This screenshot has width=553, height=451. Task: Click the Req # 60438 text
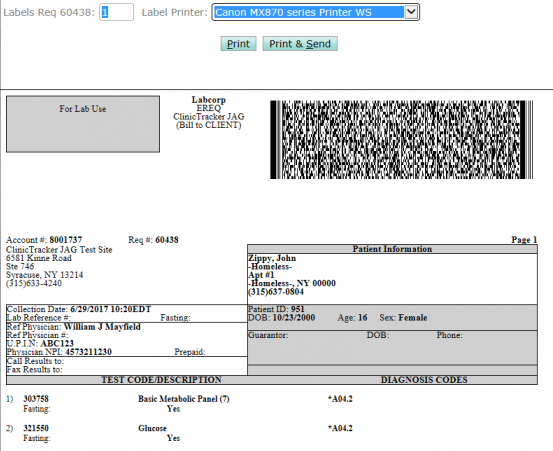coord(153,240)
